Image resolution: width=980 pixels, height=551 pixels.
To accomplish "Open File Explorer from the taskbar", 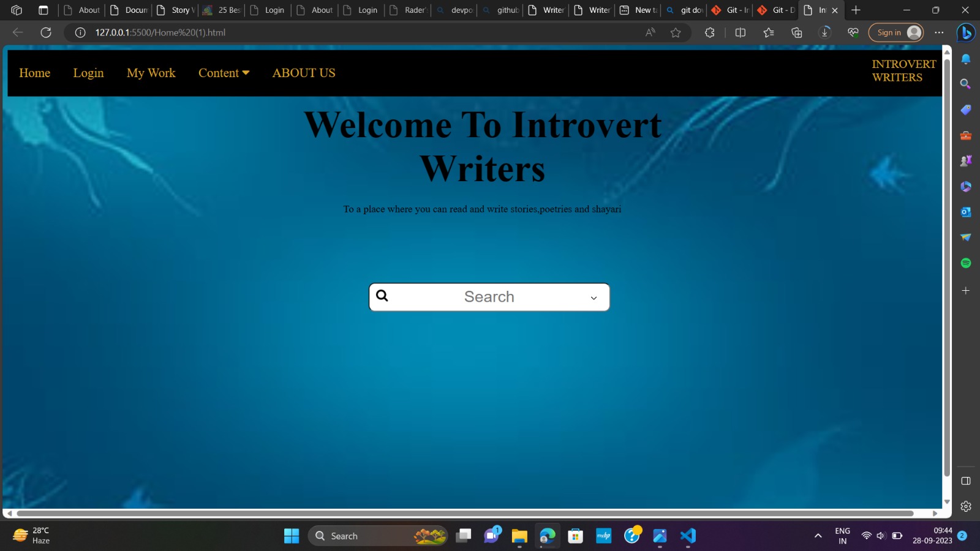I will click(x=519, y=536).
